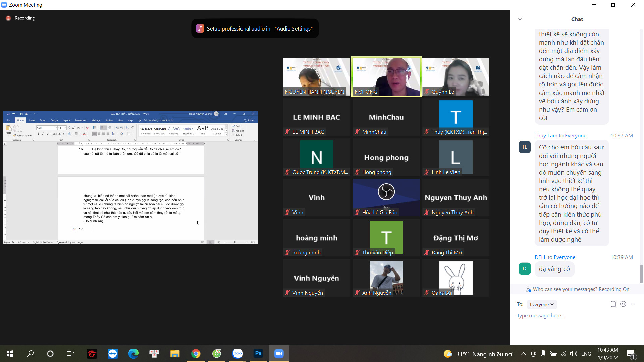The width and height of the screenshot is (644, 362).
Task: Click the microphone icon in system tray
Action: point(543,354)
